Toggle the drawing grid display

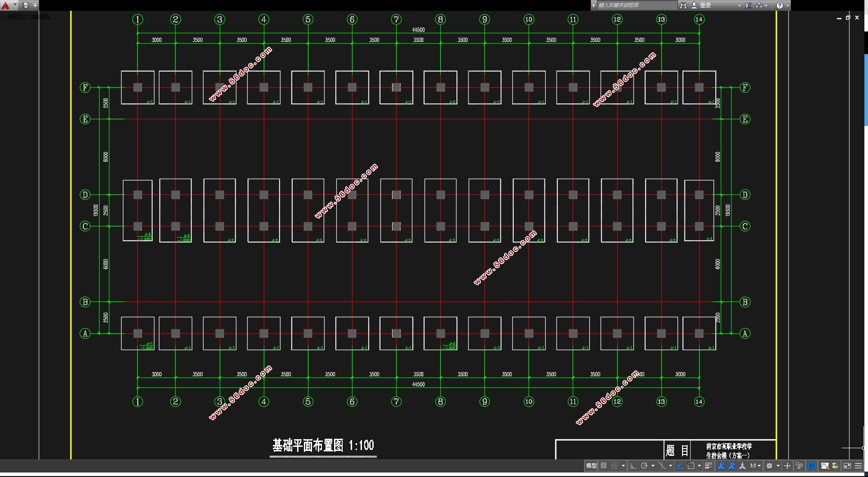(604, 466)
